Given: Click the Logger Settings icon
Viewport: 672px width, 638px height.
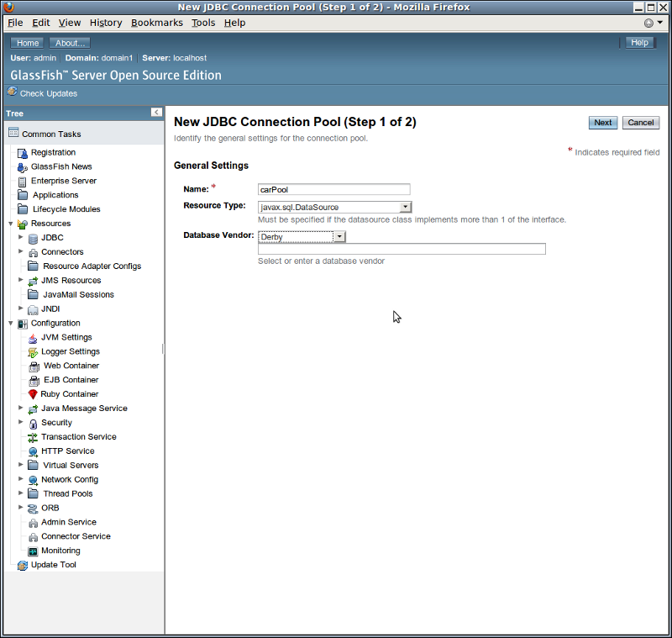Looking at the screenshot, I should pyautogui.click(x=33, y=352).
